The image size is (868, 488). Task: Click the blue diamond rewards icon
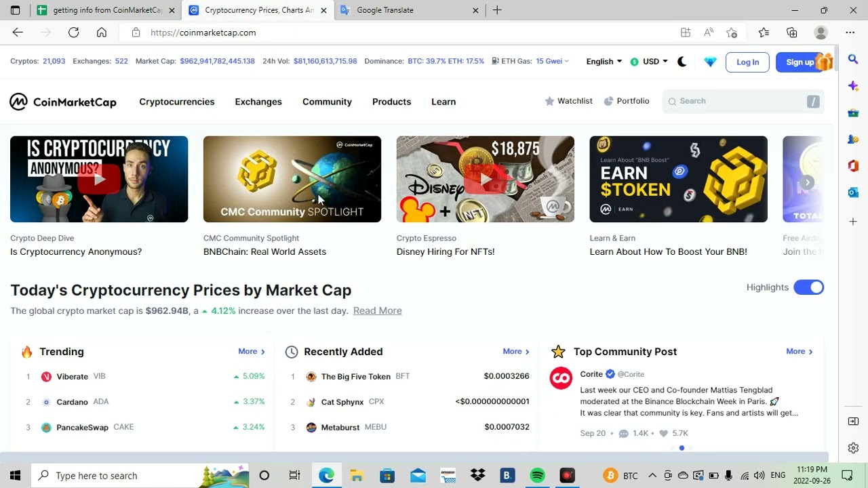tap(710, 62)
